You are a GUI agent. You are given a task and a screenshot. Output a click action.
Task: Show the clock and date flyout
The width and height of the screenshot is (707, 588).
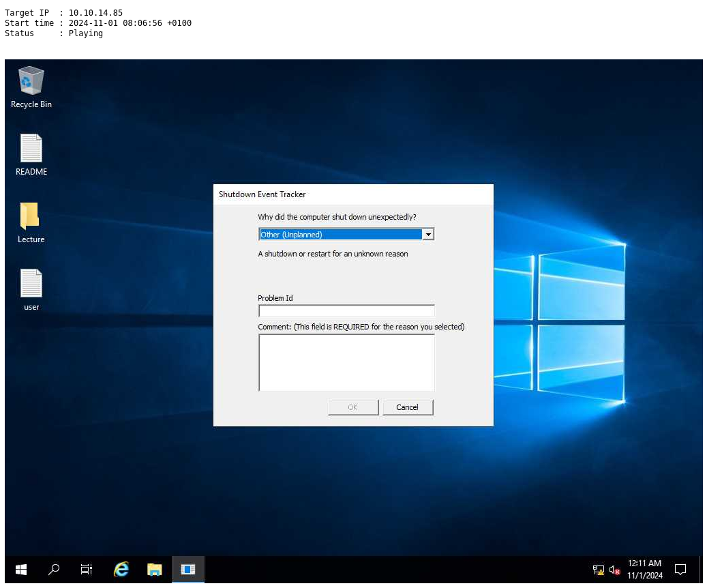coord(645,570)
